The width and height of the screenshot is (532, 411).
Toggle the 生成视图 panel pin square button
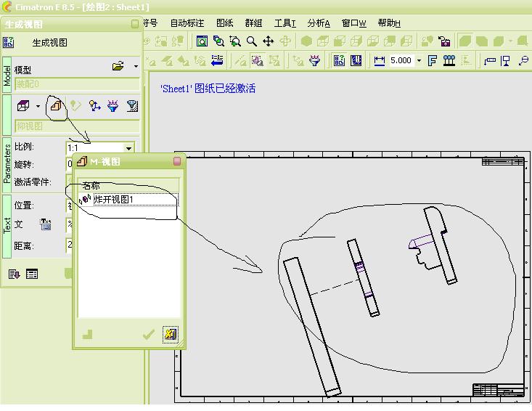click(x=135, y=24)
